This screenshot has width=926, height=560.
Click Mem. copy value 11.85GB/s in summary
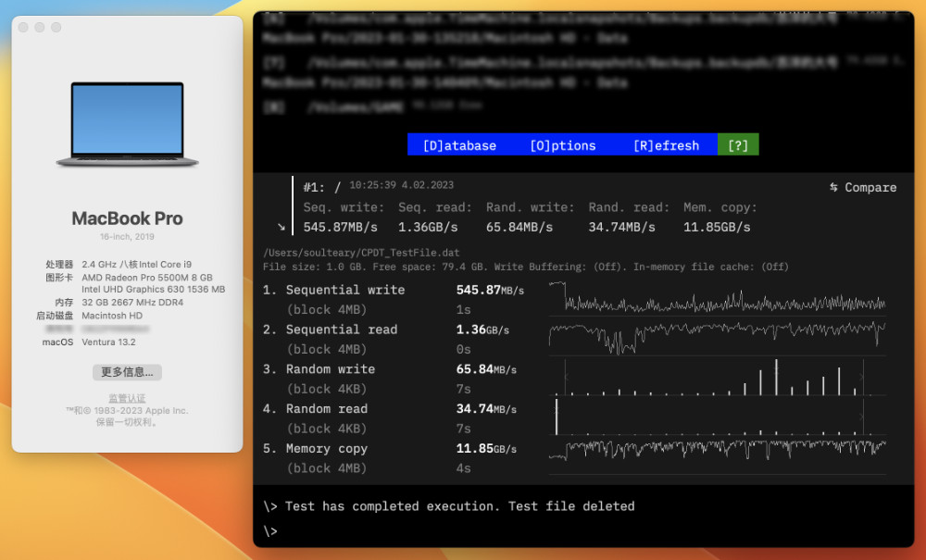[717, 227]
